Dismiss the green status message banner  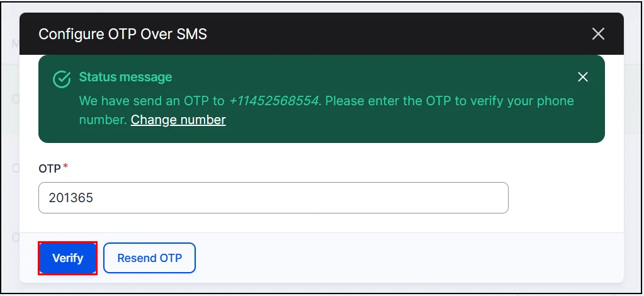pos(583,77)
